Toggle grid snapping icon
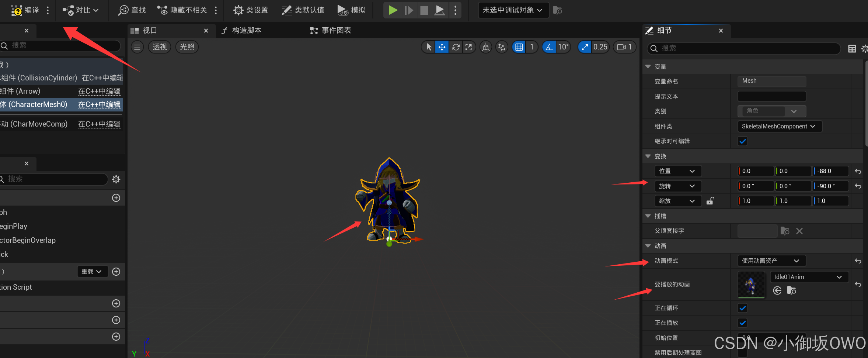Screen dimensions: 868x358 [519, 47]
